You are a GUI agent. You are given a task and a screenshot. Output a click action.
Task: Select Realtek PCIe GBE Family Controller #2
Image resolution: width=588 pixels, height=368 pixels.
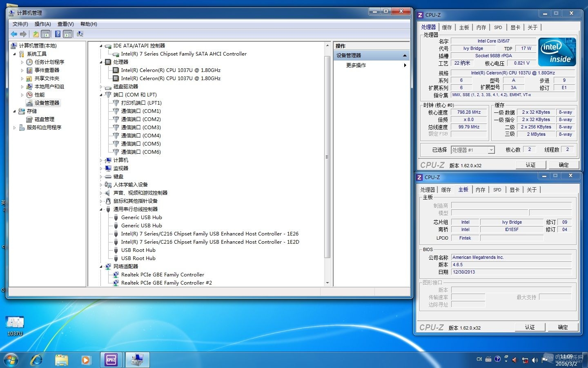(x=167, y=283)
